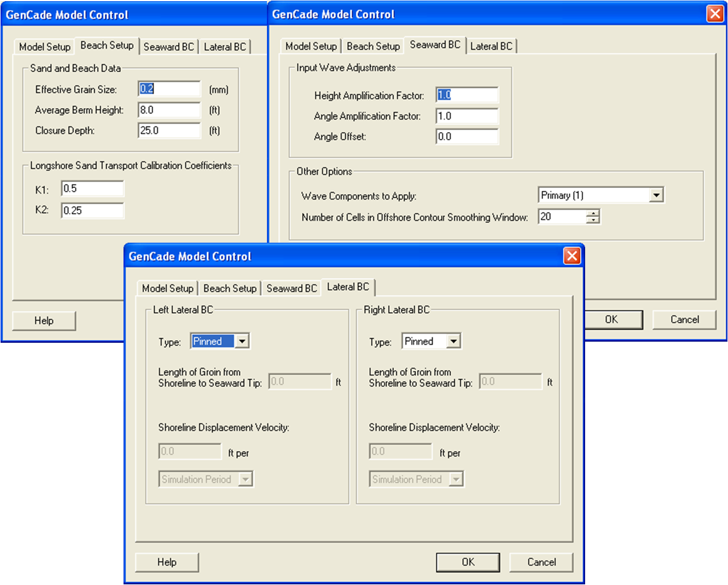
Task: Set focus on the K1 coefficient field
Action: click(92, 189)
